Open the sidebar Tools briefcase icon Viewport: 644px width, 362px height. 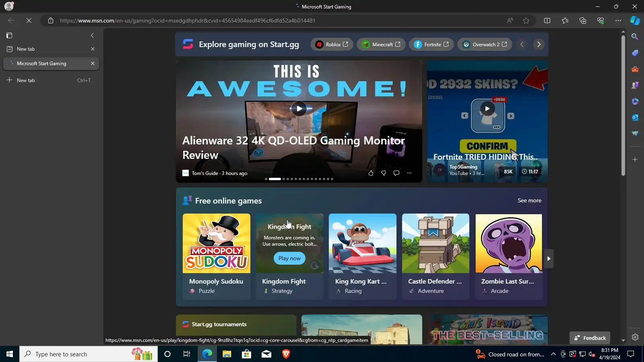(635, 69)
